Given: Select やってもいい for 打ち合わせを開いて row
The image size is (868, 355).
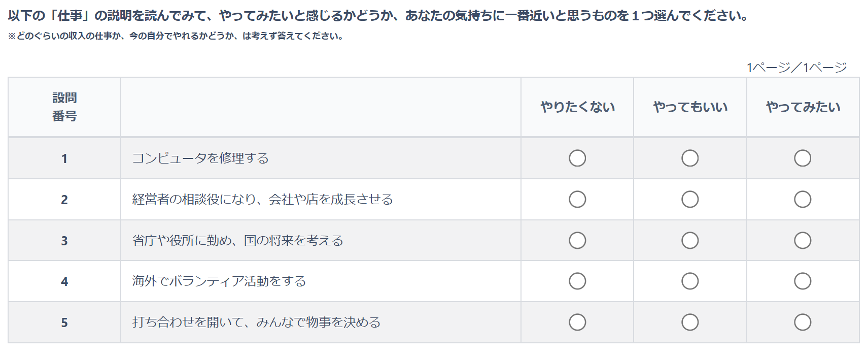Looking at the screenshot, I should [x=690, y=322].
